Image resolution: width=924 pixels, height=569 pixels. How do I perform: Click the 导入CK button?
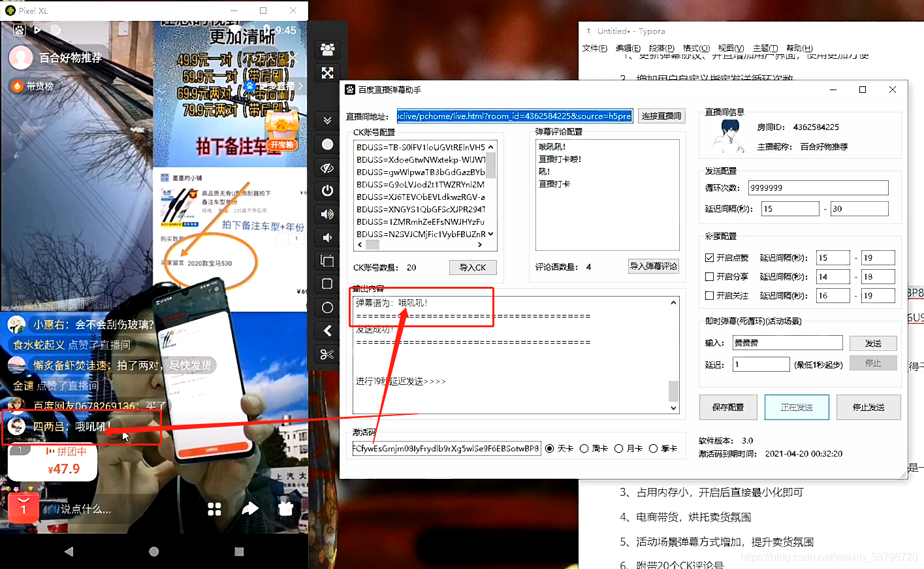pyautogui.click(x=473, y=267)
